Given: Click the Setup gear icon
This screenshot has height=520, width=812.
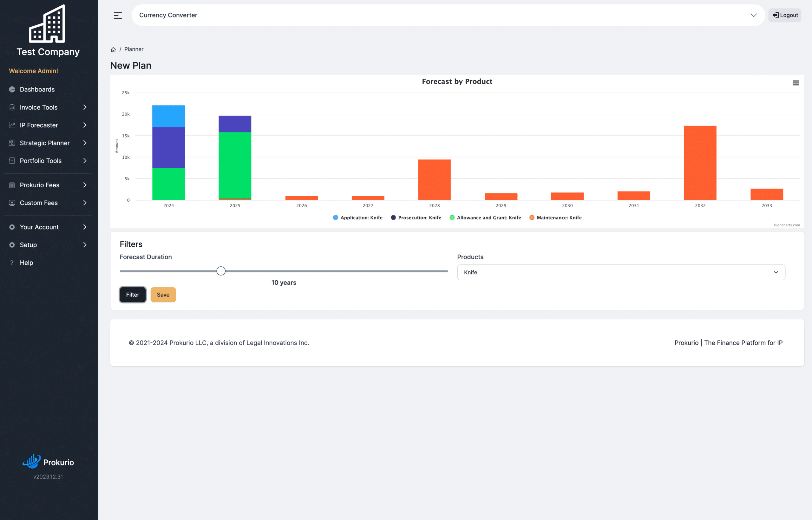Looking at the screenshot, I should pos(12,245).
